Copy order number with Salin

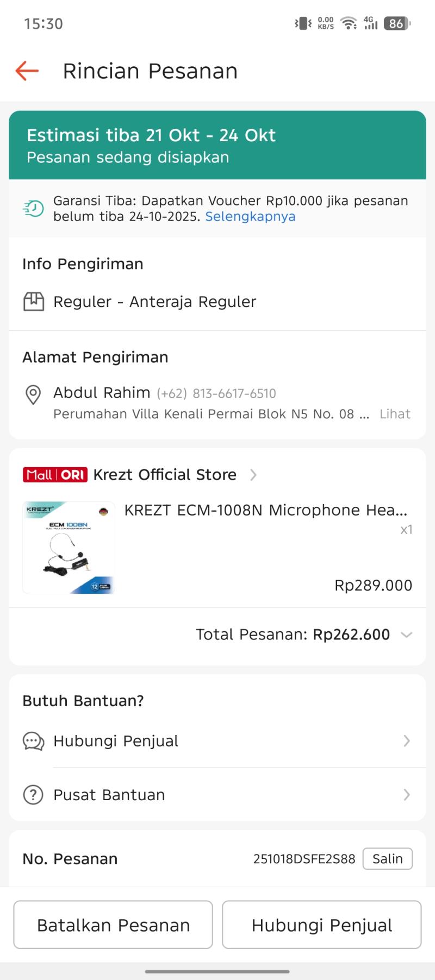coord(387,859)
